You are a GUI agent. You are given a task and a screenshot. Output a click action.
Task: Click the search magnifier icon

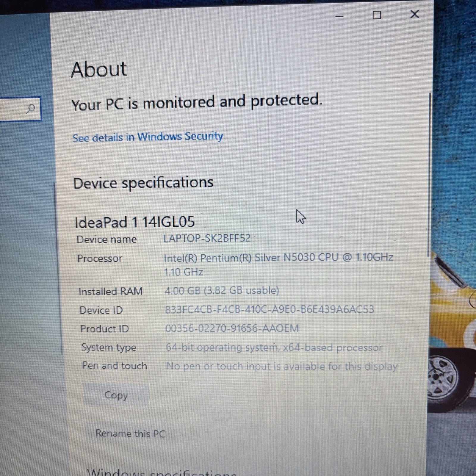[x=31, y=109]
